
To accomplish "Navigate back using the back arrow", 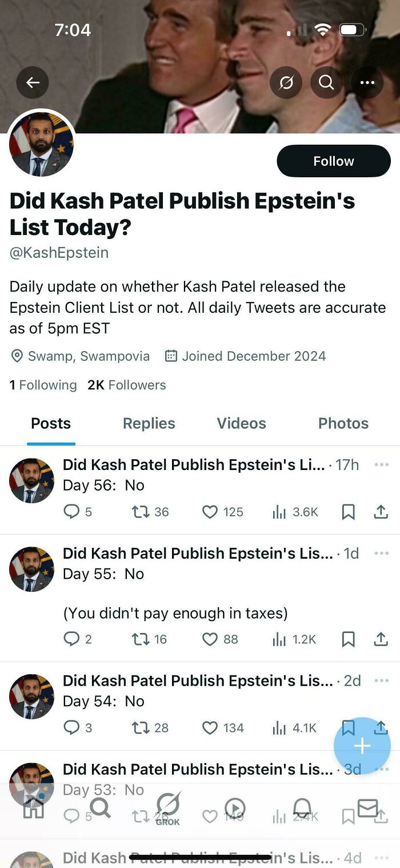I will pos(33,82).
